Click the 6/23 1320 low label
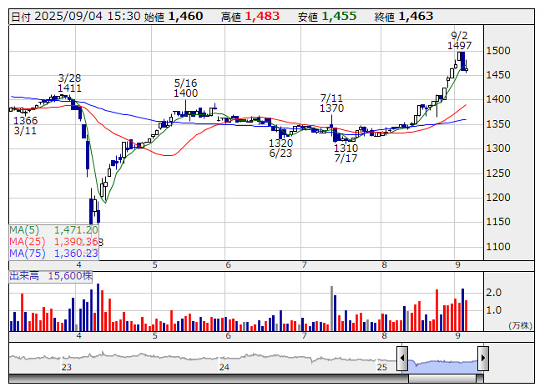This screenshot has height=392, width=545. pyautogui.click(x=280, y=148)
